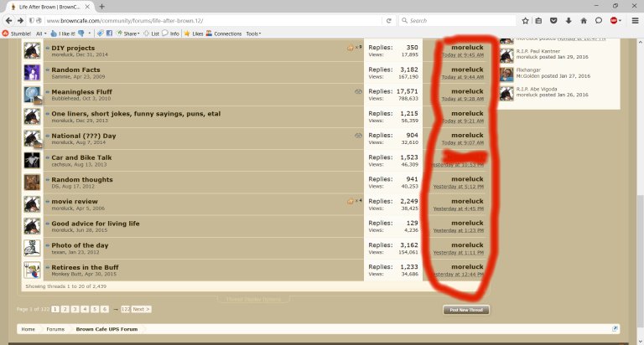
Task: Open the hamburger browser menu
Action: [635, 20]
